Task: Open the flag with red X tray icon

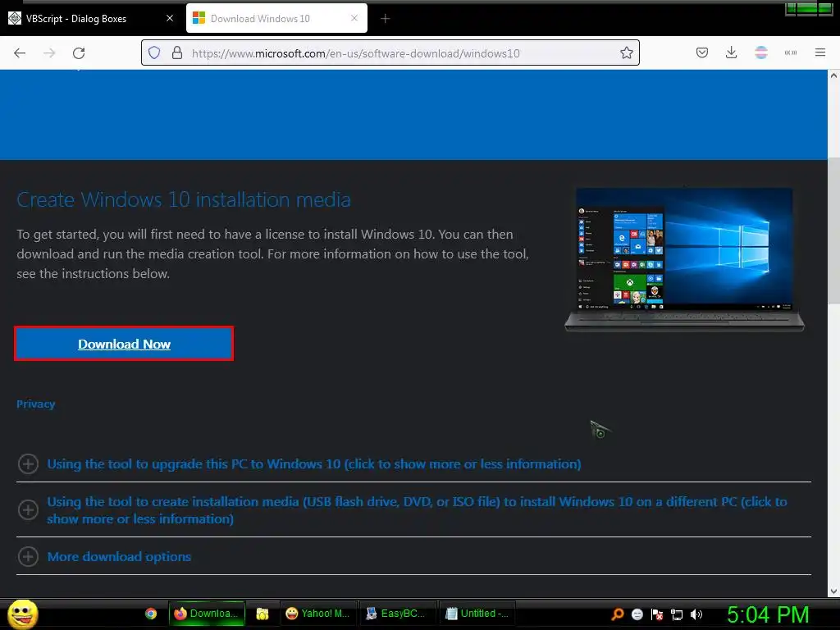Action: [x=657, y=614]
